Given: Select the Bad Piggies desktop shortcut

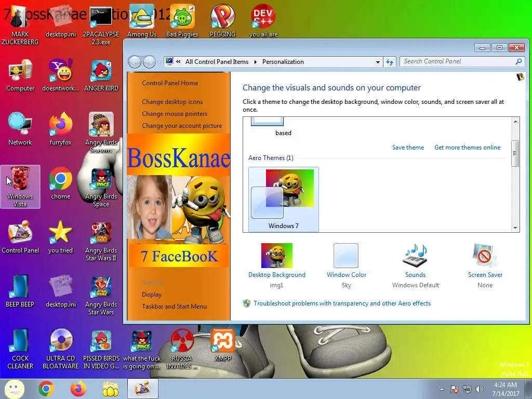Looking at the screenshot, I should [x=182, y=21].
